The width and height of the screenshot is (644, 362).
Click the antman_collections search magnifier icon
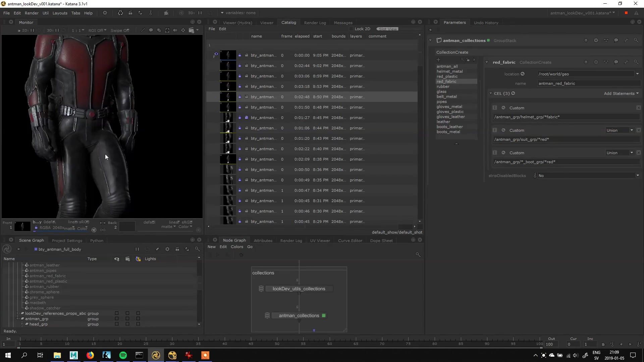pyautogui.click(x=636, y=41)
